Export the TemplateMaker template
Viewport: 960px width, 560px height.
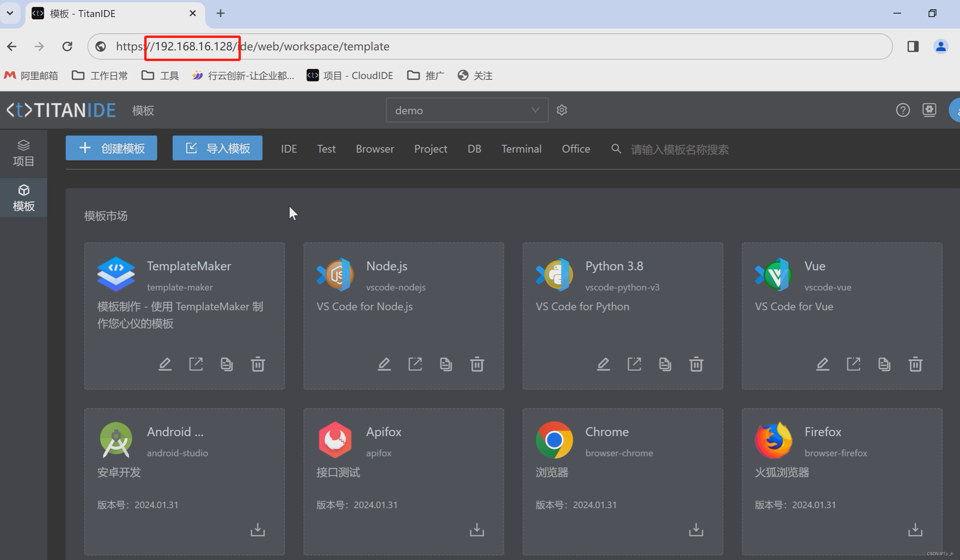(196, 364)
